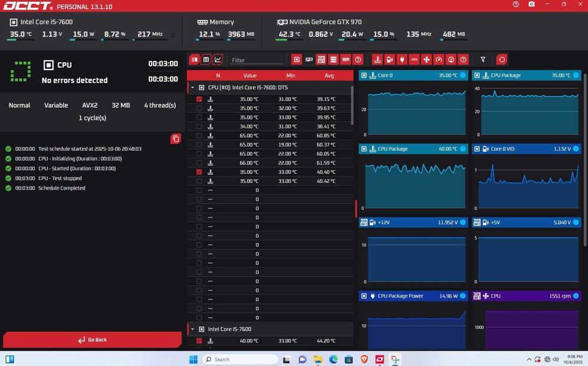Open info for the CPU fan rpm graph
Screen dimensions: 588x366
pos(576,296)
